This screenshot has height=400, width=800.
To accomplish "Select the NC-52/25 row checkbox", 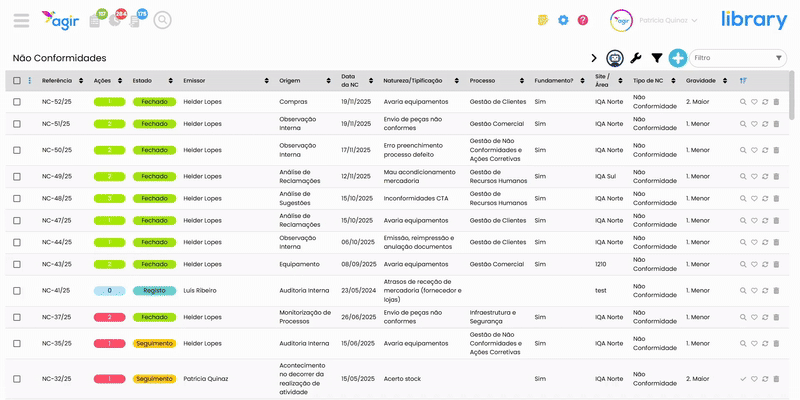I will click(x=17, y=102).
